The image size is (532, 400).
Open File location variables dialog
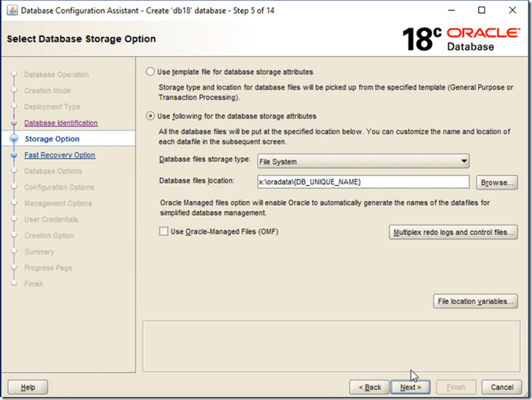475,301
